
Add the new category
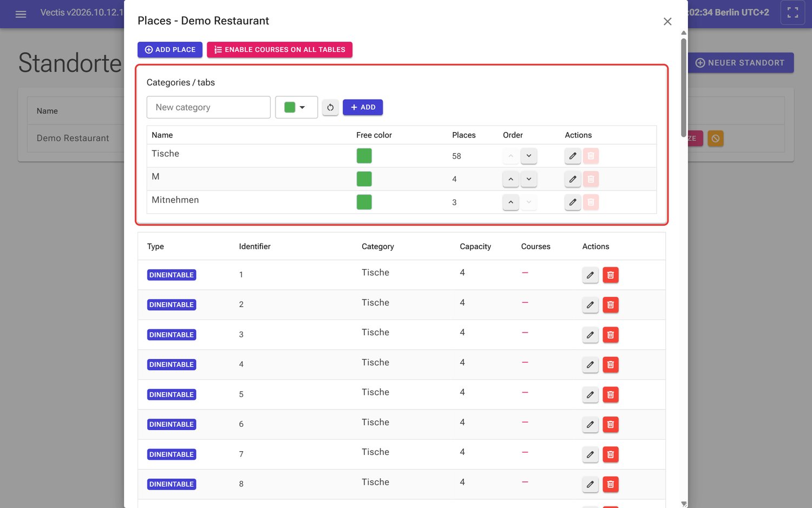[363, 107]
